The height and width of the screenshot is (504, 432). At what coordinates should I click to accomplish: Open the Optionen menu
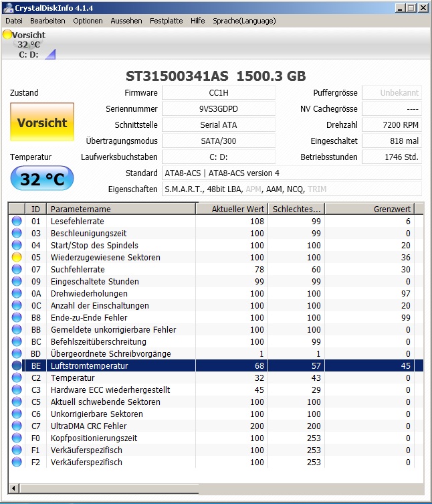(88, 21)
